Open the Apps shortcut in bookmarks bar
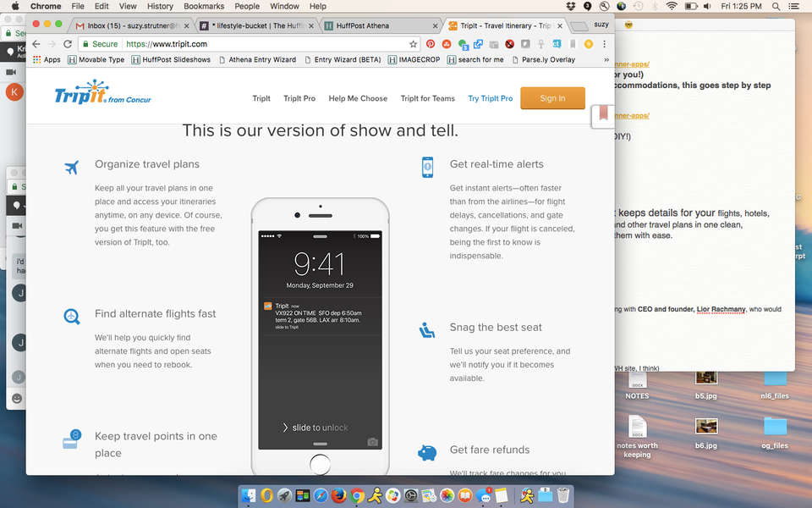Screen dimensions: 812x508 point(47,59)
